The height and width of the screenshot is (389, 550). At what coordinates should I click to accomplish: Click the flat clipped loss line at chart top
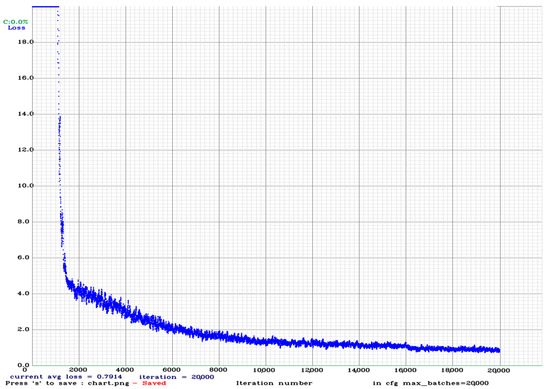coord(46,7)
